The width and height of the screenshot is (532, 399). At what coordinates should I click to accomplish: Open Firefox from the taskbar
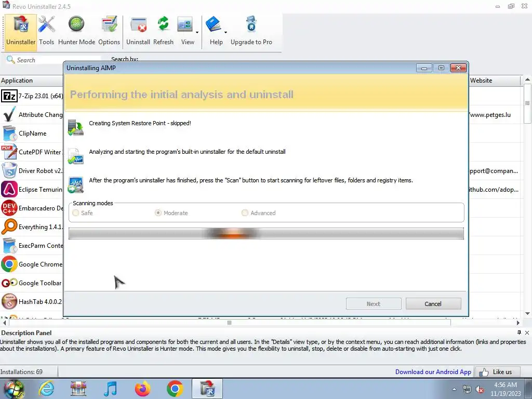142,389
